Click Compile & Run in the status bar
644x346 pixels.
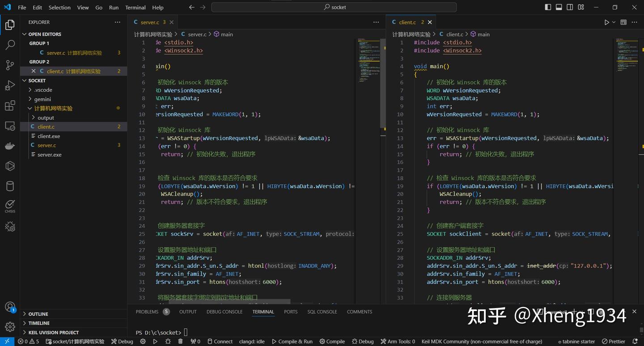pos(292,341)
